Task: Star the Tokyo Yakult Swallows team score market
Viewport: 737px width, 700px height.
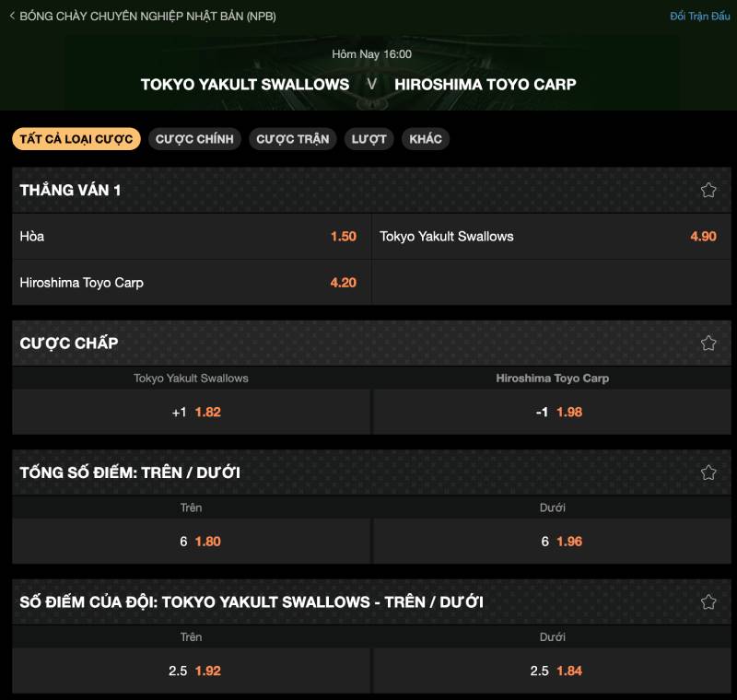Action: pyautogui.click(x=708, y=601)
